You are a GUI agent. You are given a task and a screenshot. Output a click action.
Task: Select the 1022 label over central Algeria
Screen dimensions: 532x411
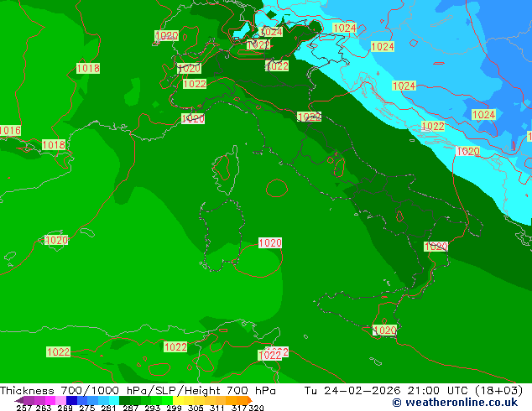[x=175, y=347]
